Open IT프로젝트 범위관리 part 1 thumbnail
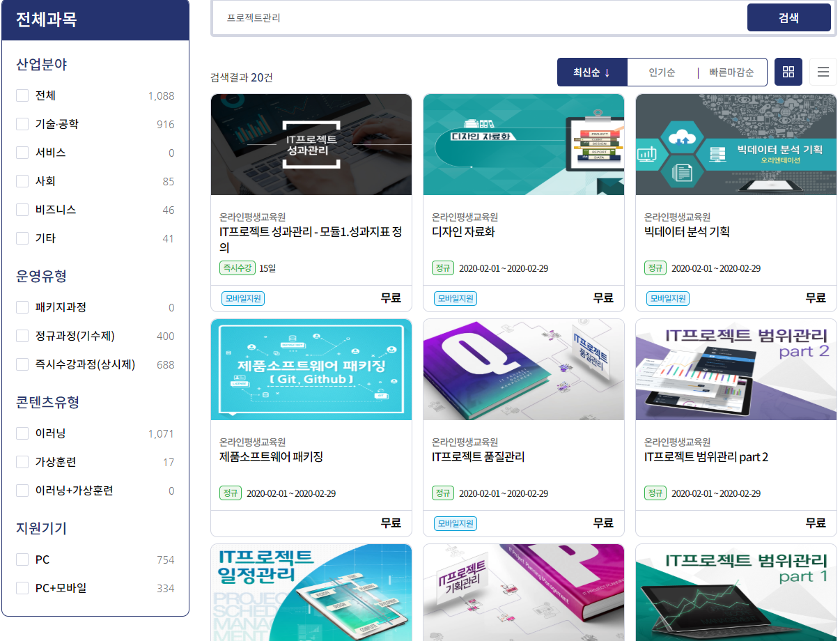Image resolution: width=840 pixels, height=641 pixels. 736,592
